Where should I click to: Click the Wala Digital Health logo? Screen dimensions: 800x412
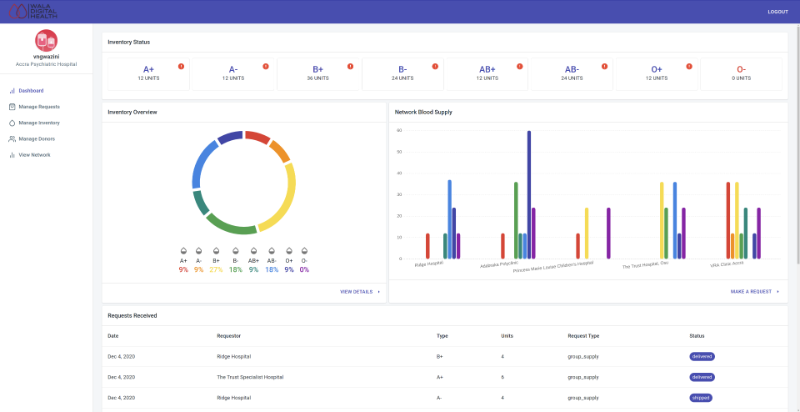[x=42, y=11]
